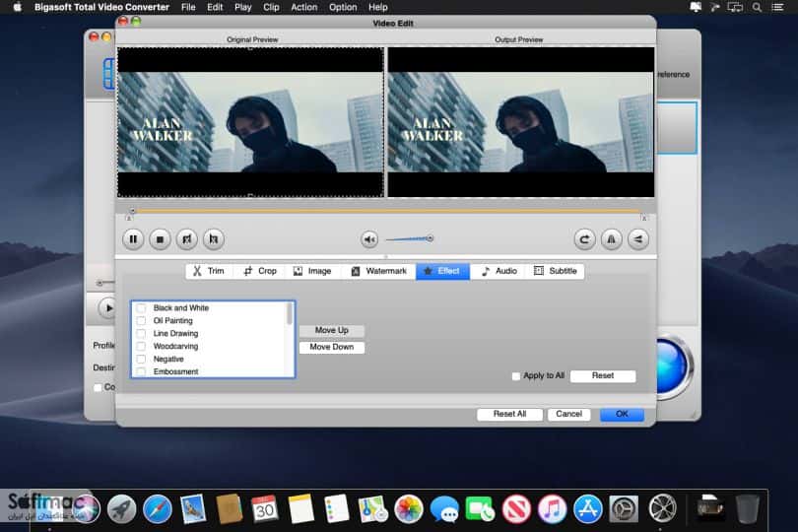Open the Trim tab
Image resolution: width=798 pixels, height=532 pixels.
tap(209, 271)
